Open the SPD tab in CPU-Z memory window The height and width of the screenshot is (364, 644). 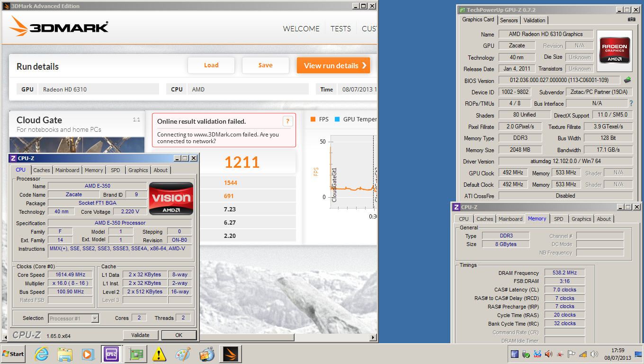(x=559, y=219)
